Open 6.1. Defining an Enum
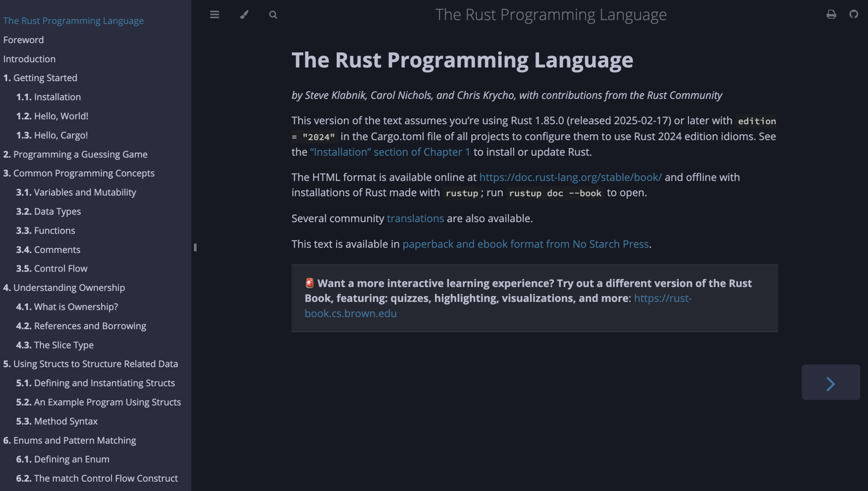This screenshot has height=491, width=868. pyautogui.click(x=63, y=459)
